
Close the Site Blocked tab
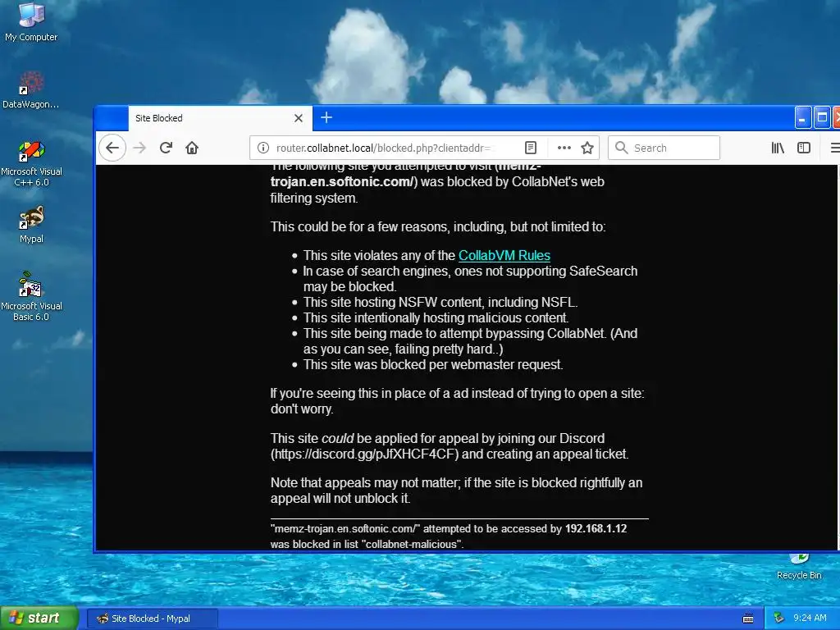(x=299, y=118)
